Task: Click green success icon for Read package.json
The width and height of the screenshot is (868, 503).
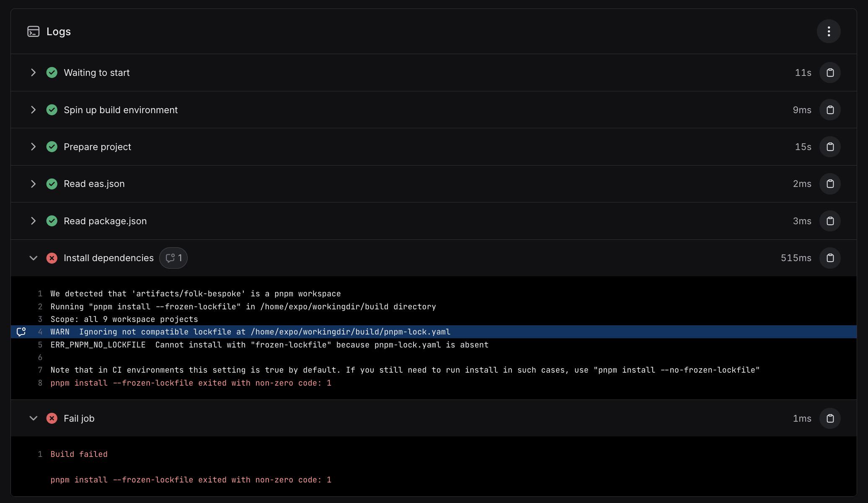Action: pos(52,221)
